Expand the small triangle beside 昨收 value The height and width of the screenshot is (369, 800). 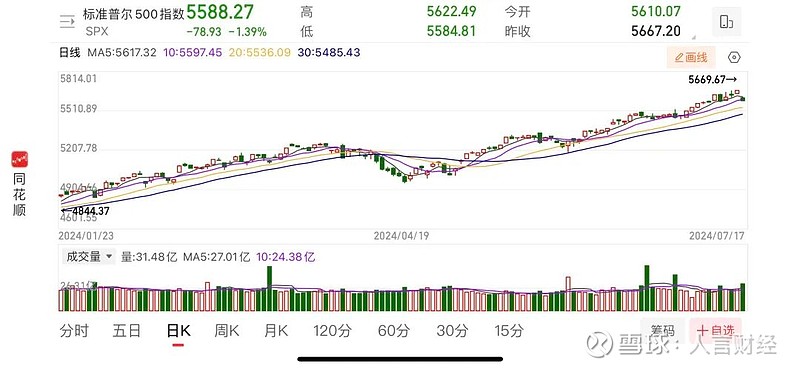pos(693,37)
